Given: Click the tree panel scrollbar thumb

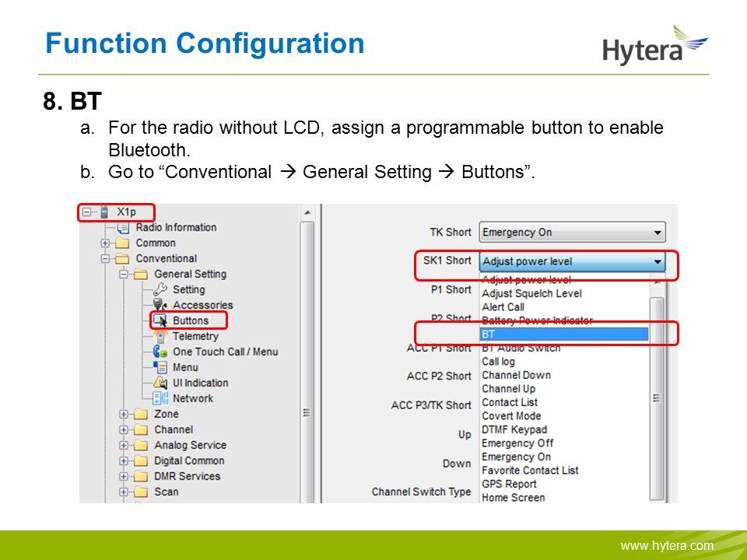Looking at the screenshot, I should click(307, 362).
